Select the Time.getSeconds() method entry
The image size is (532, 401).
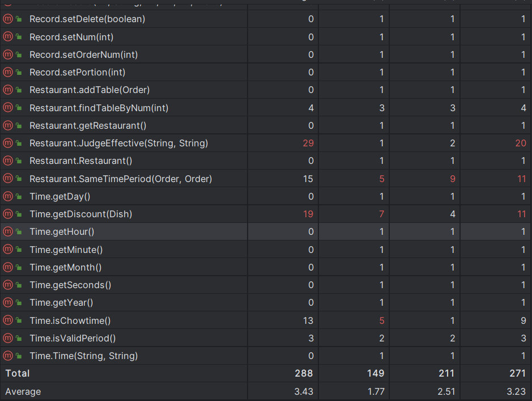70,285
